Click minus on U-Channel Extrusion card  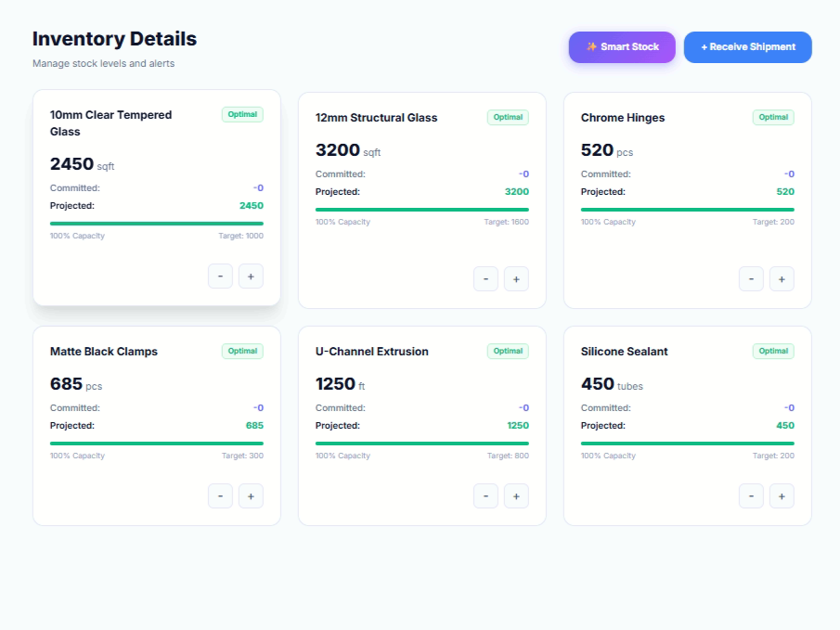click(485, 496)
